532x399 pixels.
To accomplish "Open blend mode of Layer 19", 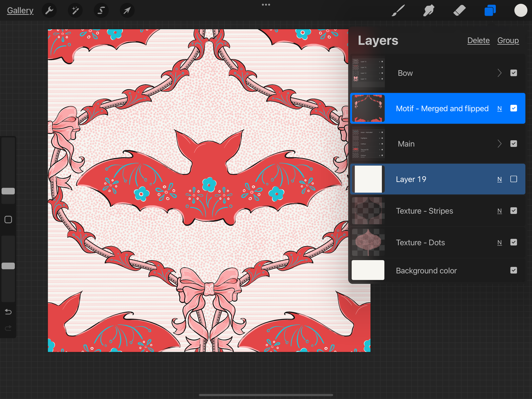I will [x=499, y=179].
